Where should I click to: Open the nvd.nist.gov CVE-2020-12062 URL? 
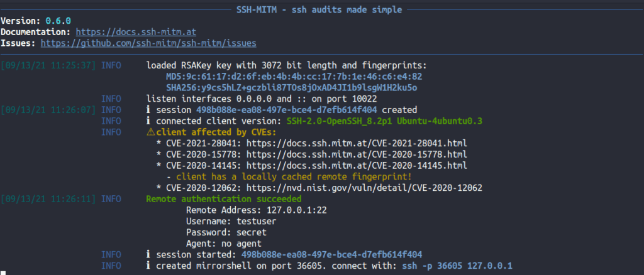pos(364,188)
